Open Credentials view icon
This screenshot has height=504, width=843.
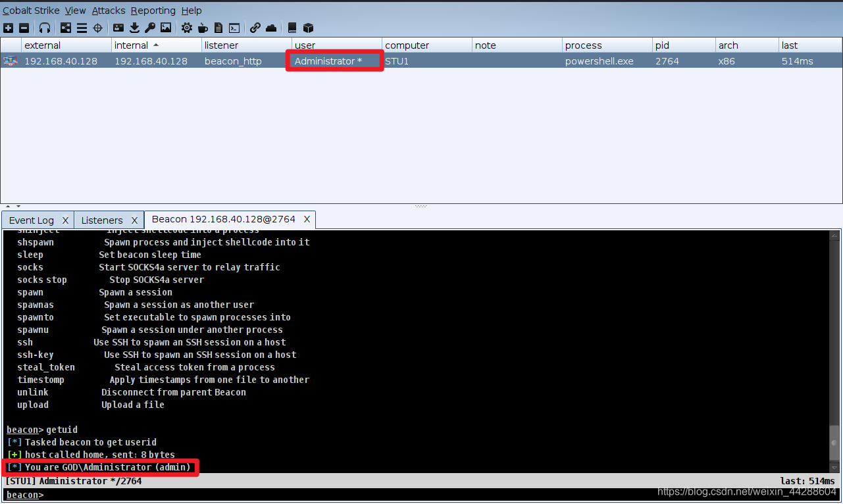click(x=118, y=28)
